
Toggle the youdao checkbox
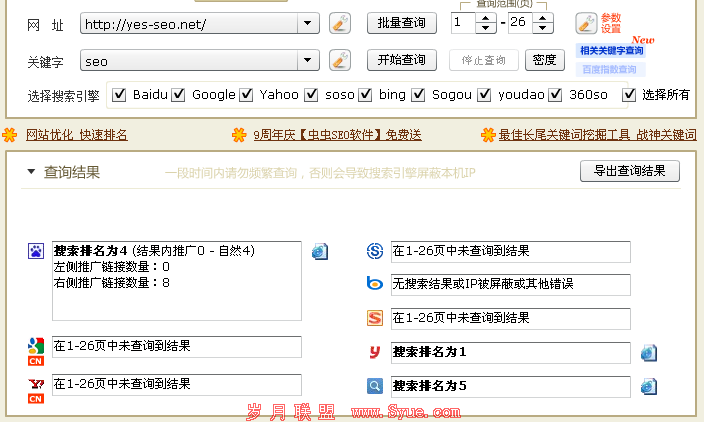(x=484, y=95)
